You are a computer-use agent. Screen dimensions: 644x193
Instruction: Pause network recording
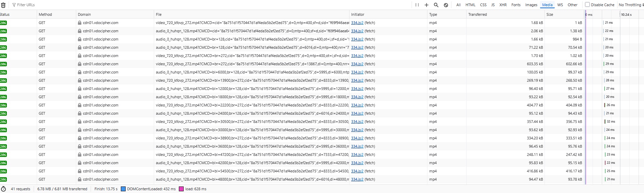pyautogui.click(x=417, y=5)
